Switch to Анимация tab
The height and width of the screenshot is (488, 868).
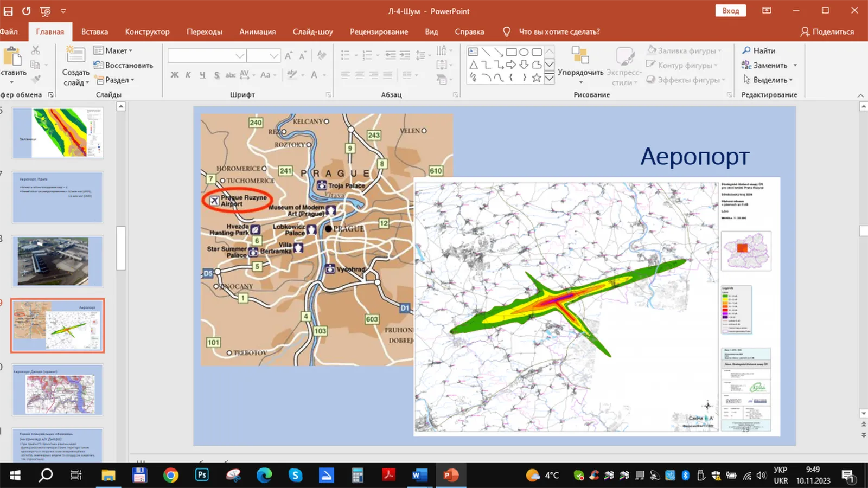click(x=257, y=31)
